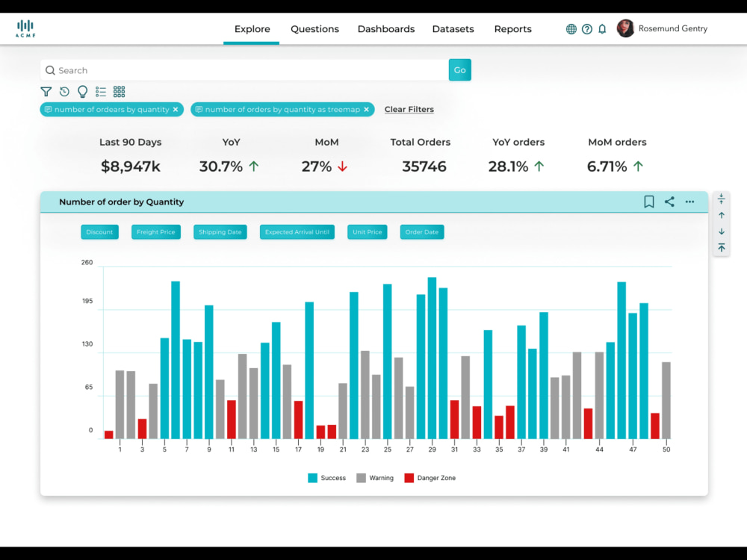The image size is (747, 560).
Task: Click the MoM orders green up arrow
Action: point(638,167)
